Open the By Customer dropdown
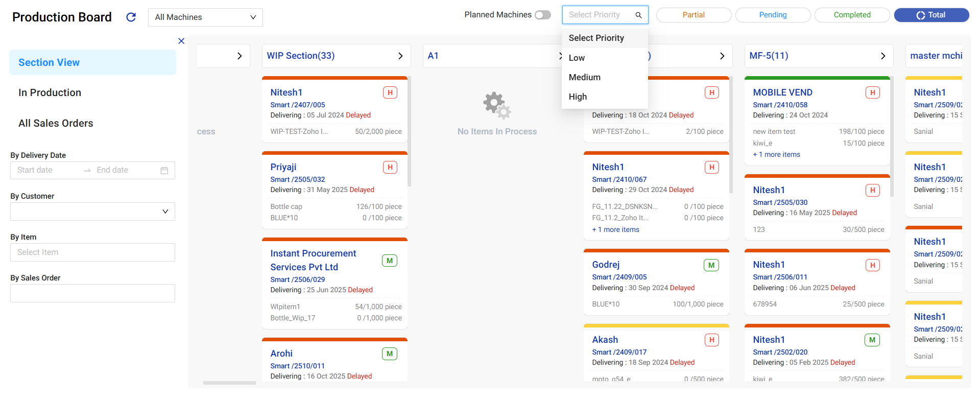Image resolution: width=980 pixels, height=399 pixels. click(92, 212)
